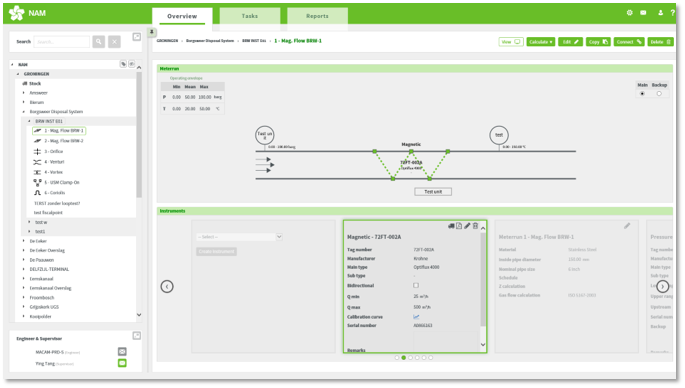The height and width of the screenshot is (388, 685).
Task: Click the Magnetic card vertical scrollbar
Action: click(x=483, y=280)
